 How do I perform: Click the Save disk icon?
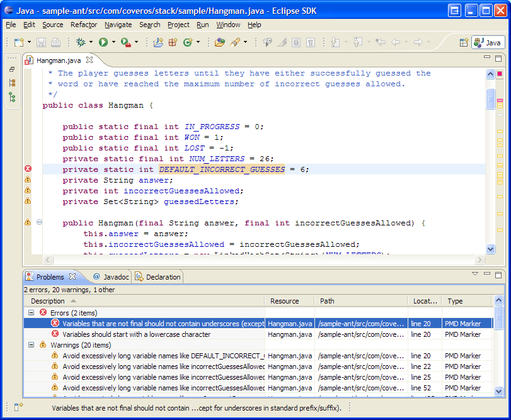41,42
